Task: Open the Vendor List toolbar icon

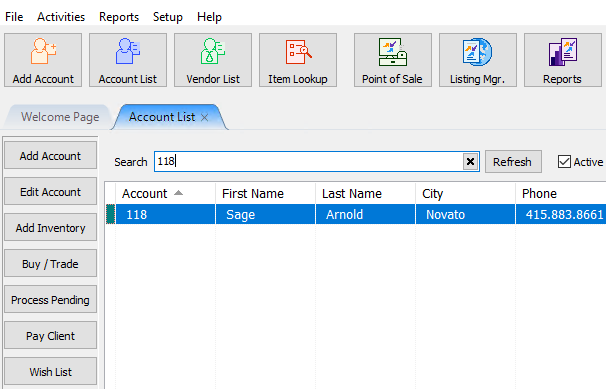Action: pos(213,60)
